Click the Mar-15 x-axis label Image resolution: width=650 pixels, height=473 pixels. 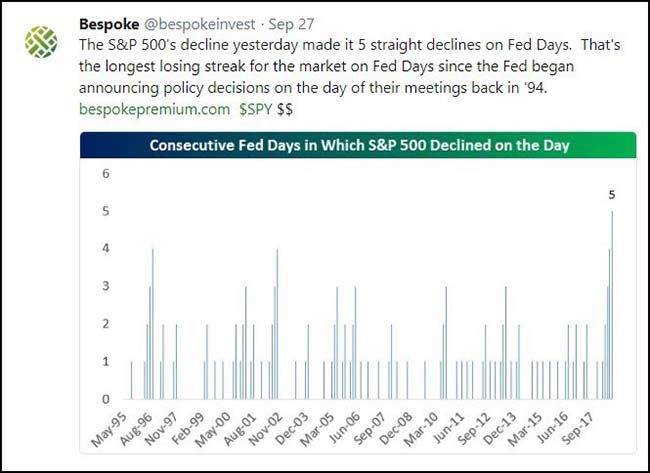(530, 425)
